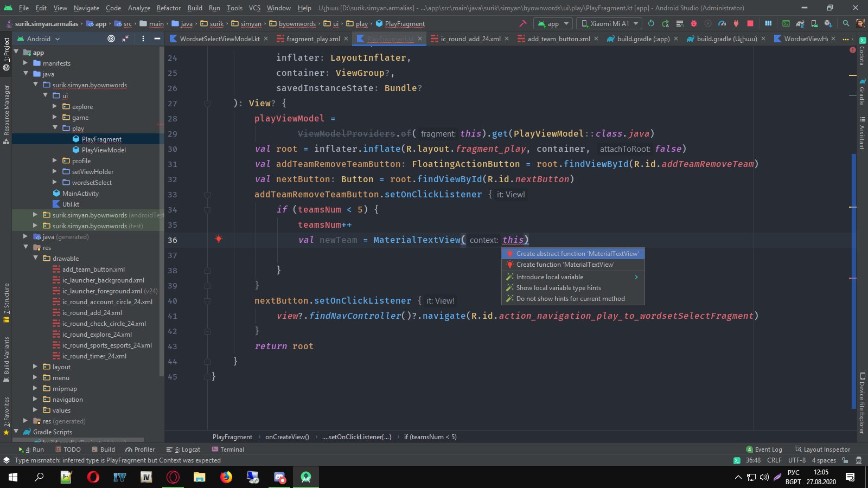Image resolution: width=868 pixels, height=488 pixels.
Task: Open the Device File Explorer side panel
Action: [862, 403]
